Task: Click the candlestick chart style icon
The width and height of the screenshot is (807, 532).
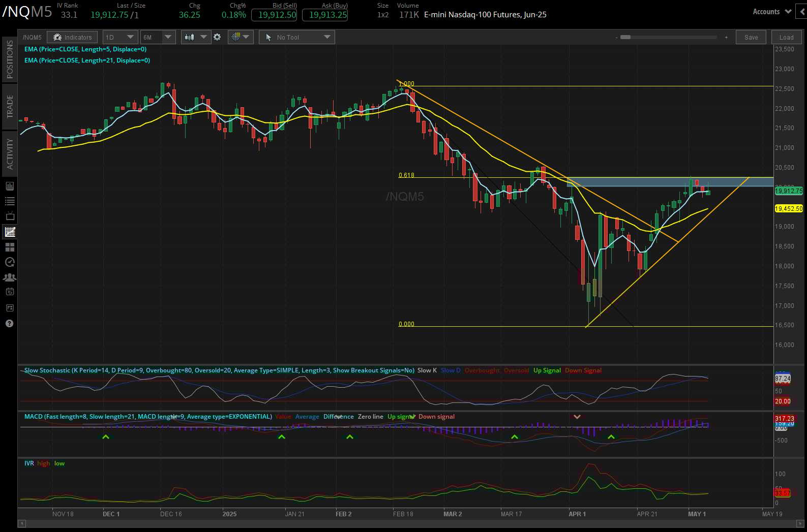Action: (x=190, y=37)
